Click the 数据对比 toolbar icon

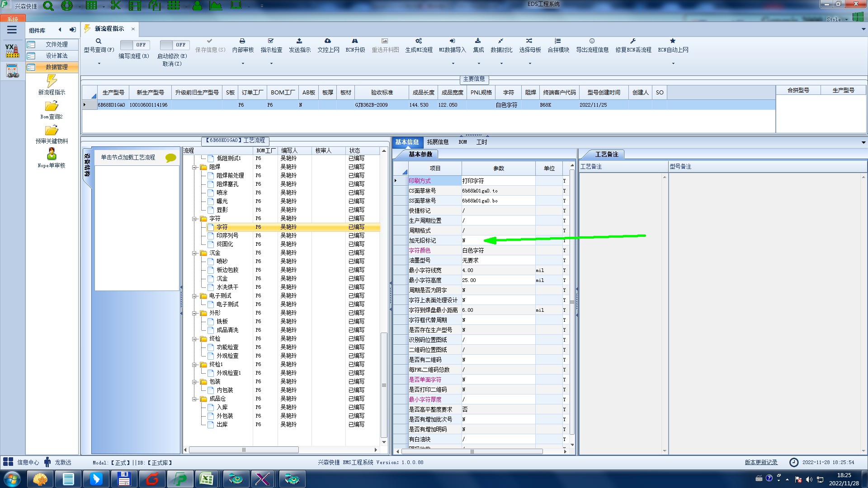tap(501, 41)
